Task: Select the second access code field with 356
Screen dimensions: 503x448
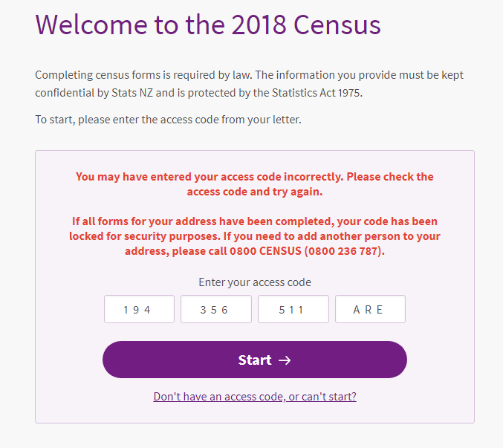Action: [216, 309]
